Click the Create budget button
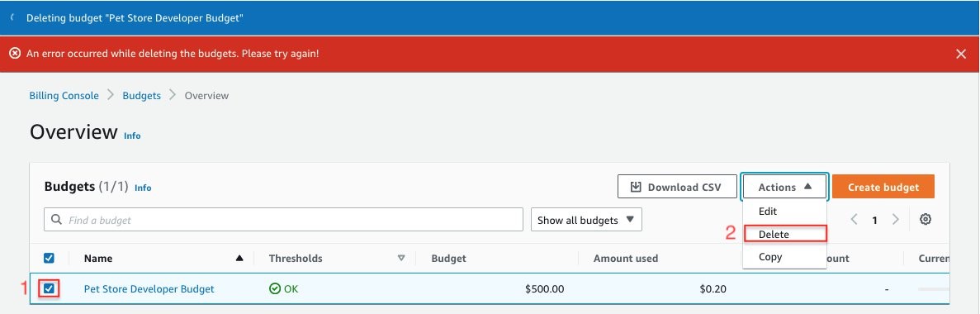Viewport: 980px width, 314px height. 883,187
